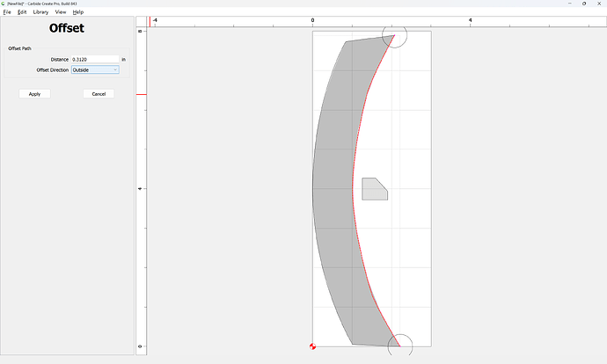The image size is (607, 364).
Task: Click the Distance input field
Action: pos(95,59)
